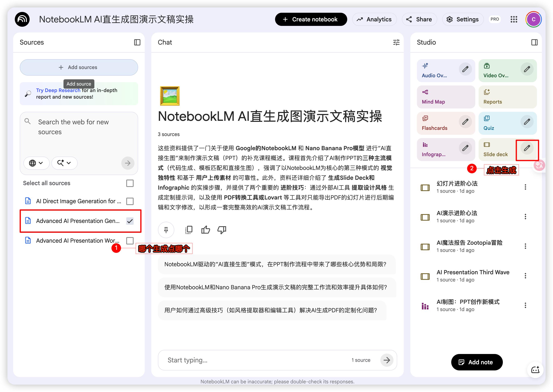Check AI Direct Image Generation source

(130, 201)
